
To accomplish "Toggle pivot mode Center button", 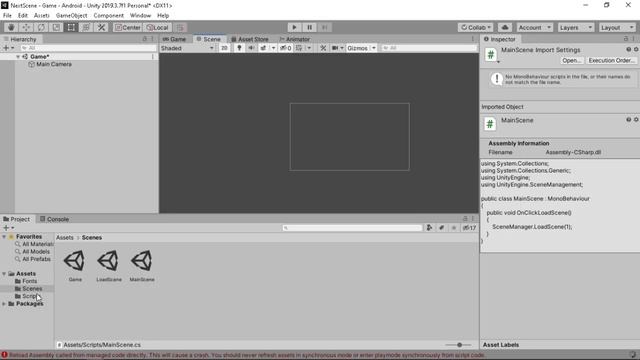I will click(128, 27).
